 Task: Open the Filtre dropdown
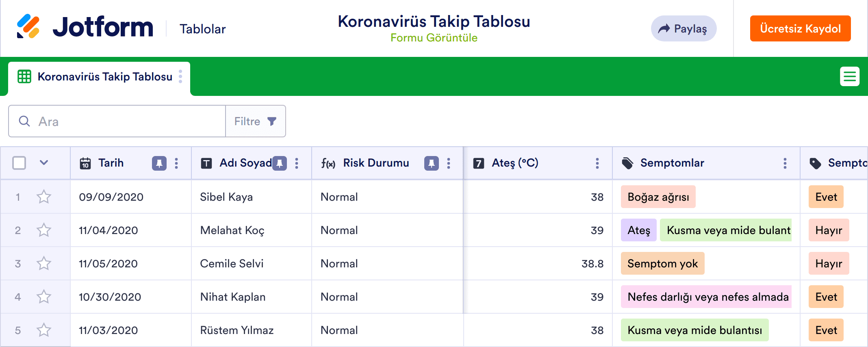coord(255,121)
